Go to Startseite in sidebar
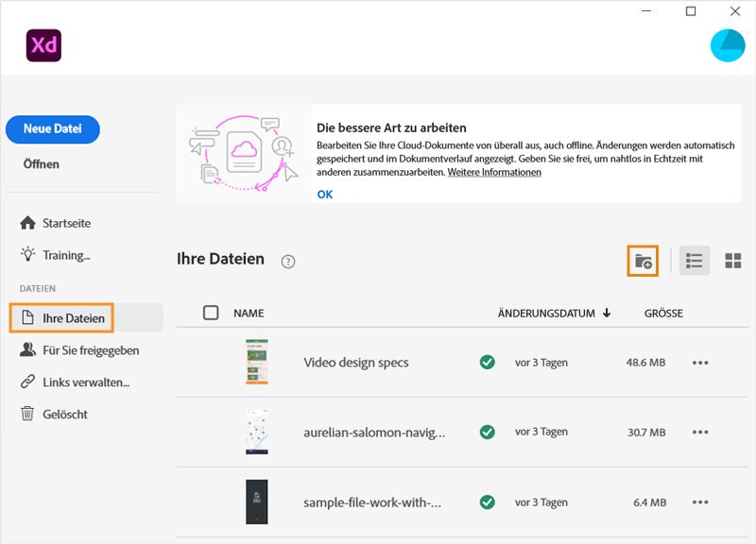The image size is (756, 544). (x=66, y=224)
